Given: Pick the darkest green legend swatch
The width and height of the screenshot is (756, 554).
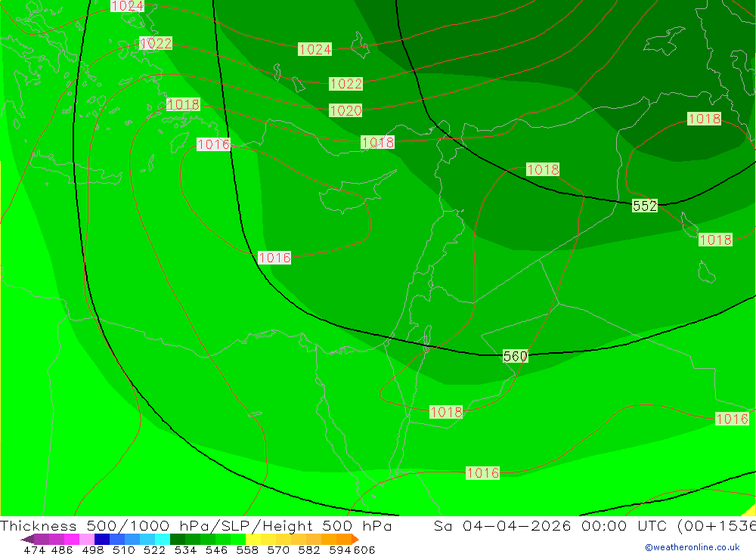Looking at the screenshot, I should tap(178, 539).
